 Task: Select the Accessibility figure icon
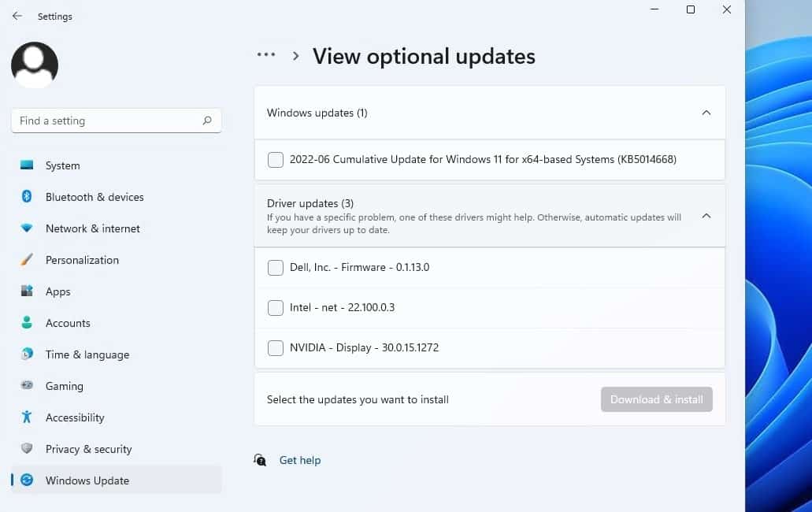(x=27, y=417)
